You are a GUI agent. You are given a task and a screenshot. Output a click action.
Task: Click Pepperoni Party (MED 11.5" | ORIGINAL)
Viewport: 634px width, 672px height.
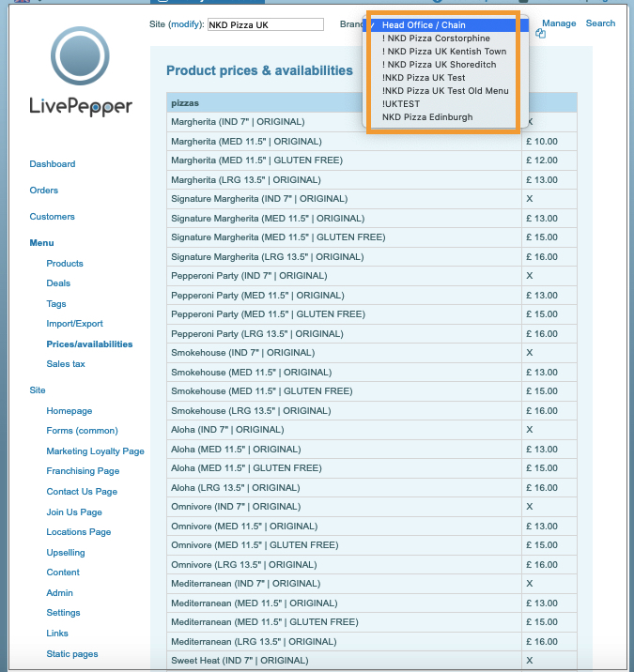[257, 296]
